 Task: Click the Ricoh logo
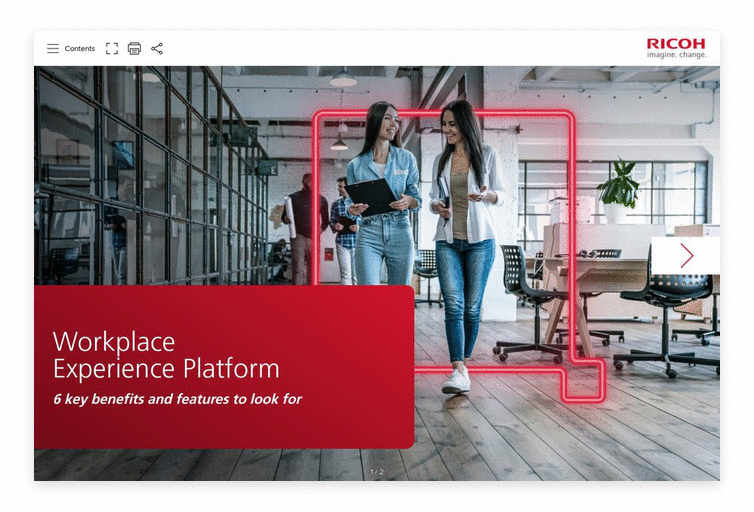coord(676,48)
